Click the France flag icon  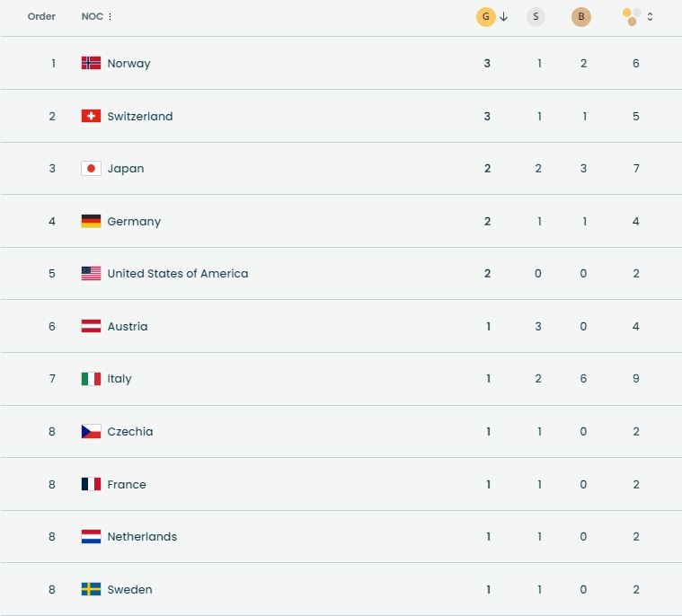coord(91,484)
